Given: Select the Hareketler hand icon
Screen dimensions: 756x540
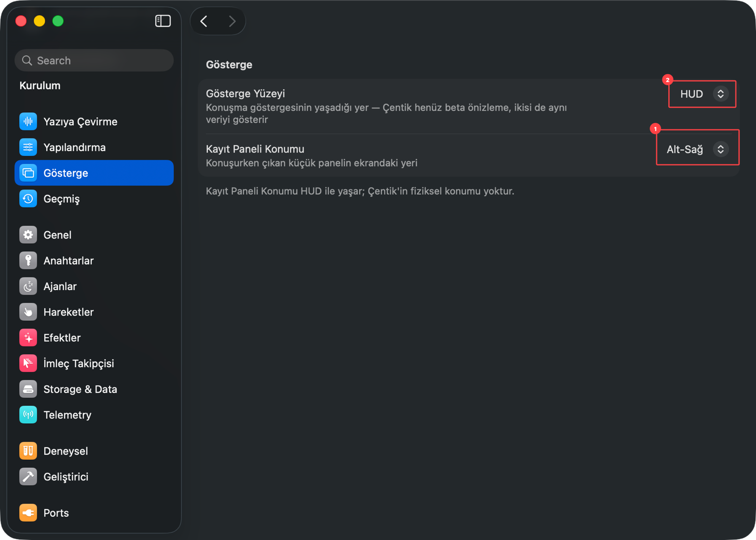Looking at the screenshot, I should (28, 312).
